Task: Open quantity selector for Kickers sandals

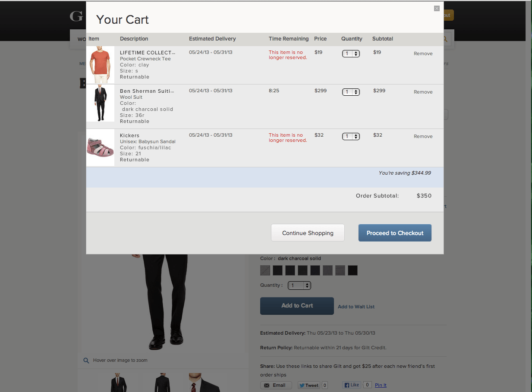Action: tap(351, 136)
